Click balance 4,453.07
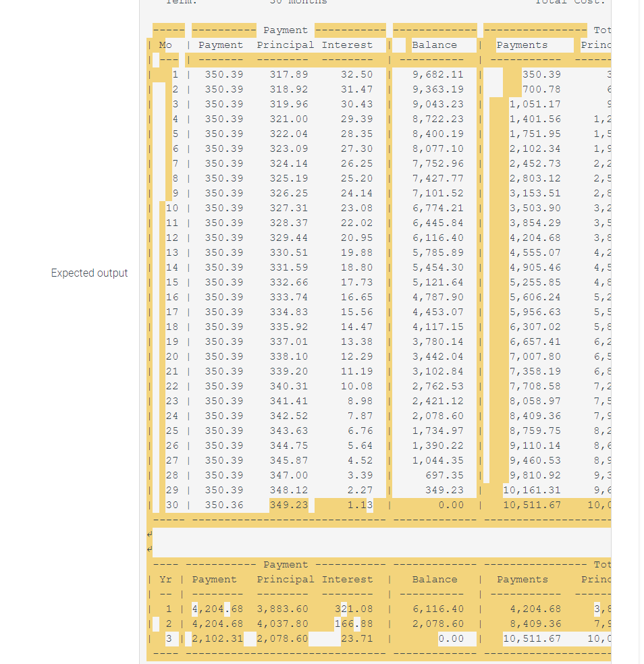Screen dimensions: 644x664 [437, 312]
